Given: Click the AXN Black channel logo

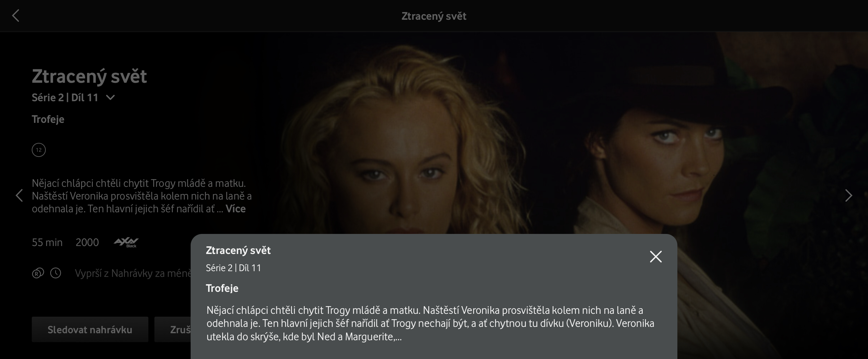Looking at the screenshot, I should coord(126,242).
